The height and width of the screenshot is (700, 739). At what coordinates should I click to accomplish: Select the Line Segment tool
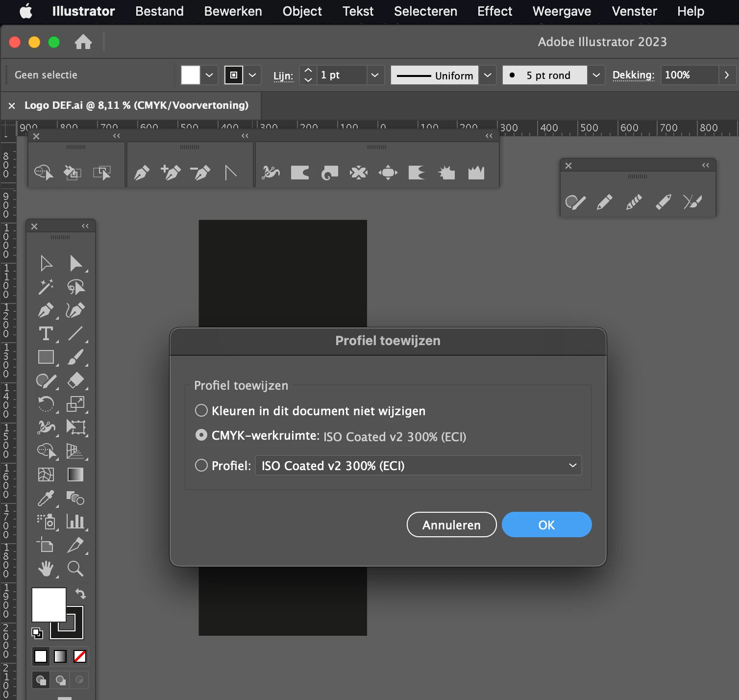[x=75, y=334]
